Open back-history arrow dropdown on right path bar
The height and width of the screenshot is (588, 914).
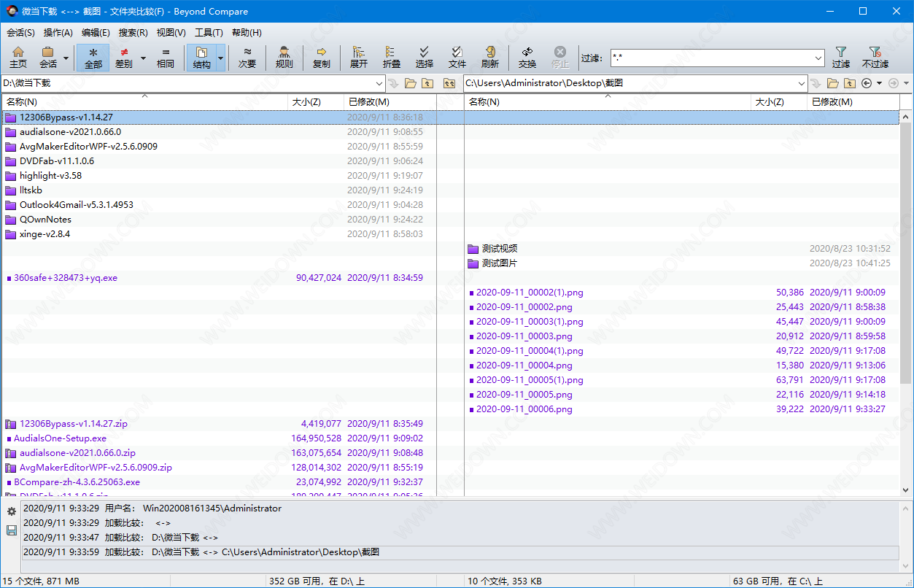pyautogui.click(x=879, y=83)
